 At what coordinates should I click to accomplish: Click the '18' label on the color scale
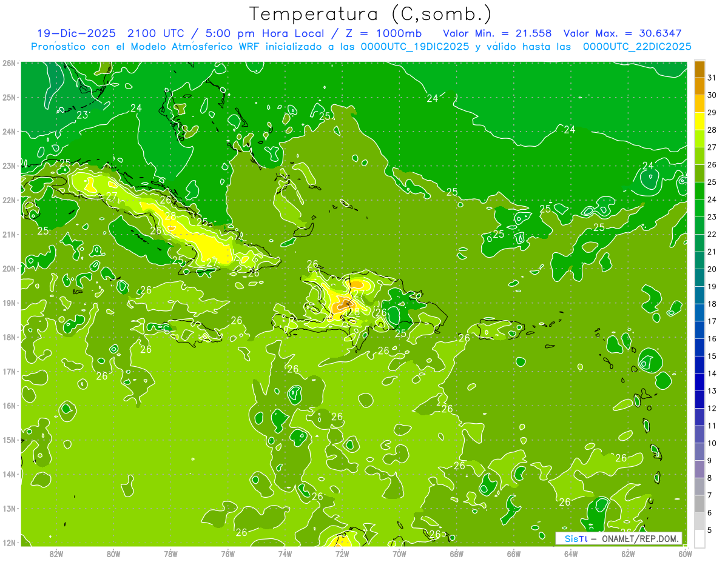[712, 304]
